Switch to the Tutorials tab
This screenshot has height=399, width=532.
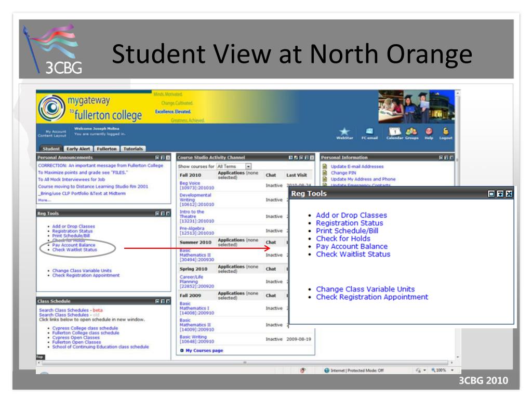click(x=133, y=149)
